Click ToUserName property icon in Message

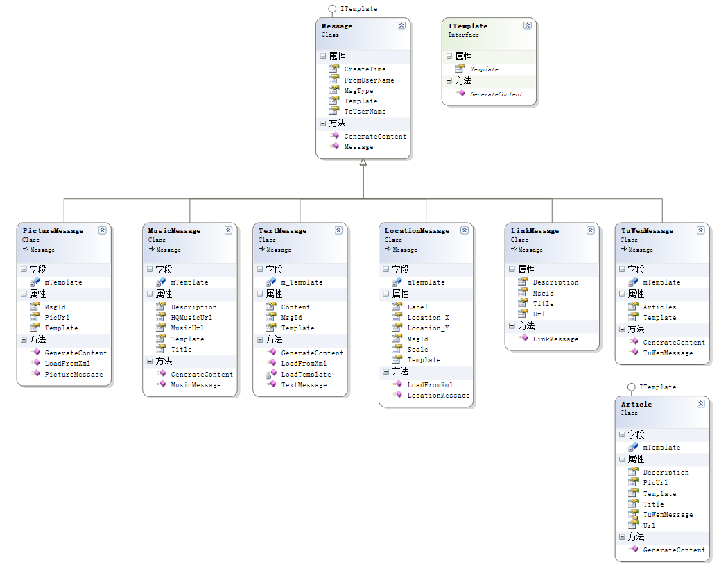pos(334,111)
